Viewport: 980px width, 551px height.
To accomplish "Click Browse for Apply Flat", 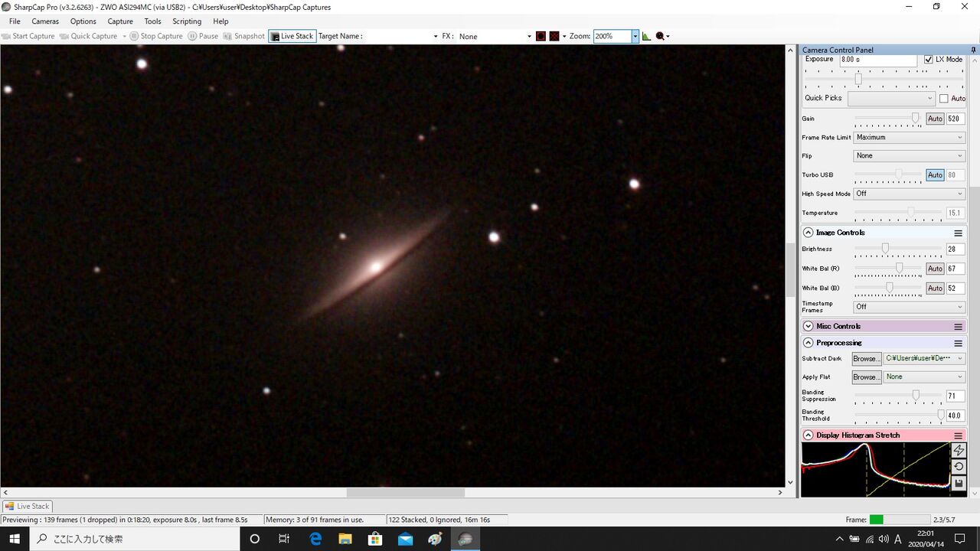I will [x=867, y=377].
